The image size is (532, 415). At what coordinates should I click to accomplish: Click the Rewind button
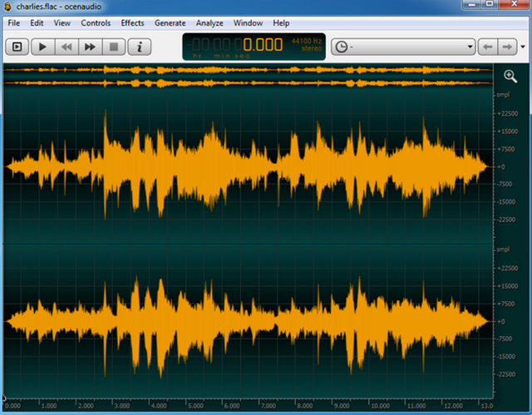pos(66,47)
